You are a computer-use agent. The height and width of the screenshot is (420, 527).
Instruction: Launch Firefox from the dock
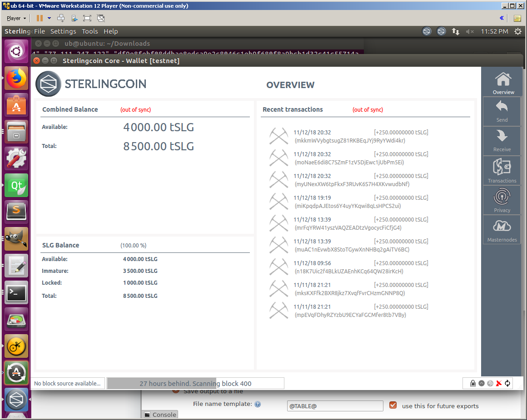tap(16, 78)
